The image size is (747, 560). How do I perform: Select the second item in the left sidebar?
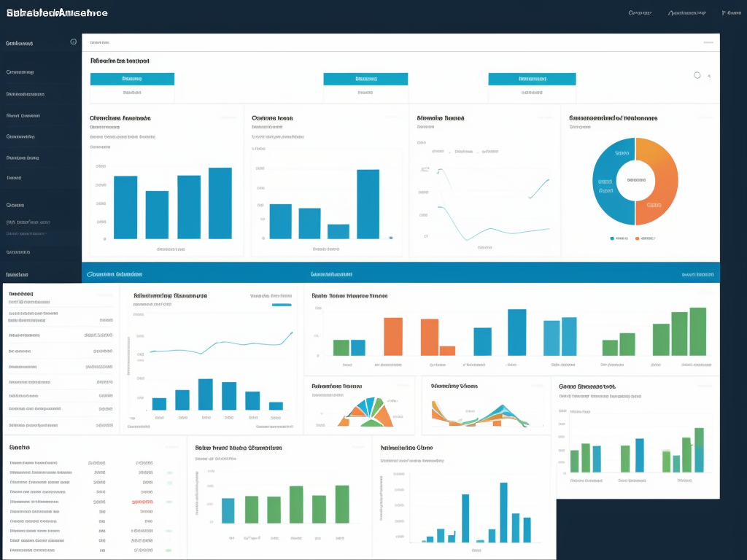click(20, 72)
